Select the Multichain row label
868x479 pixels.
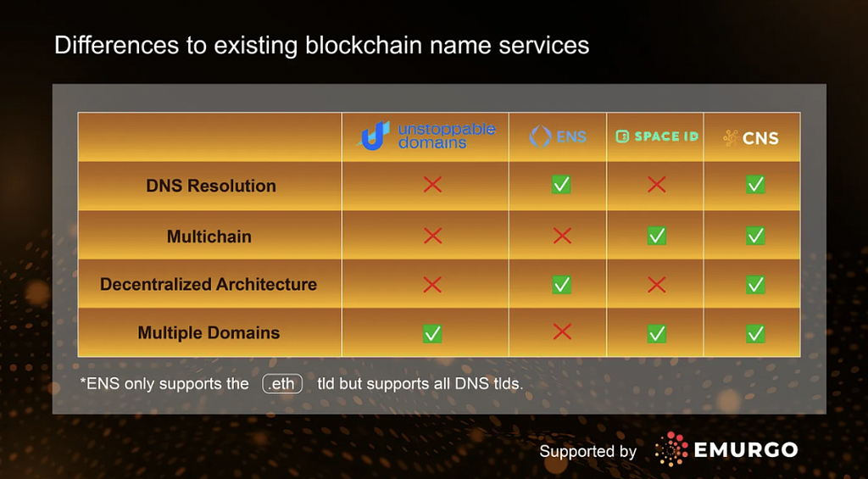(x=209, y=237)
